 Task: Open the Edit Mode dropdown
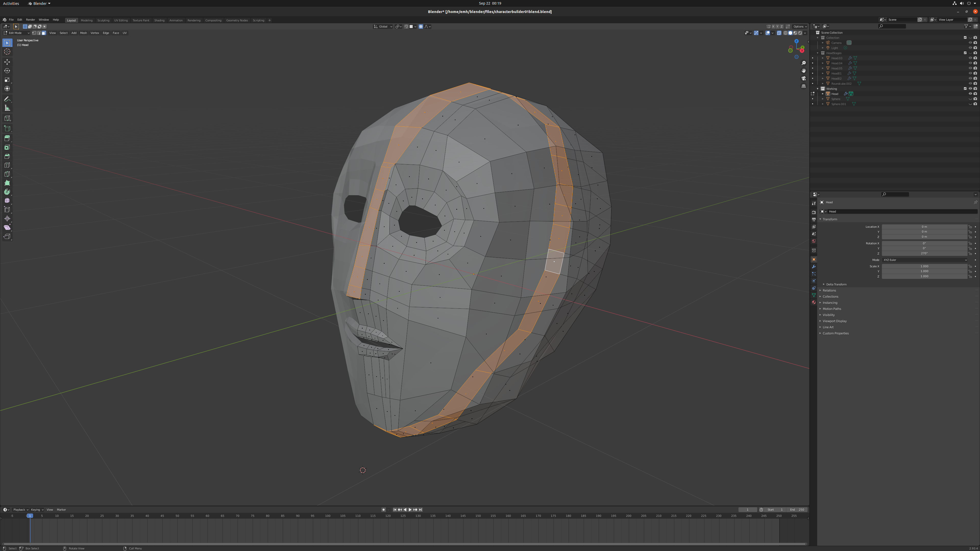click(16, 33)
